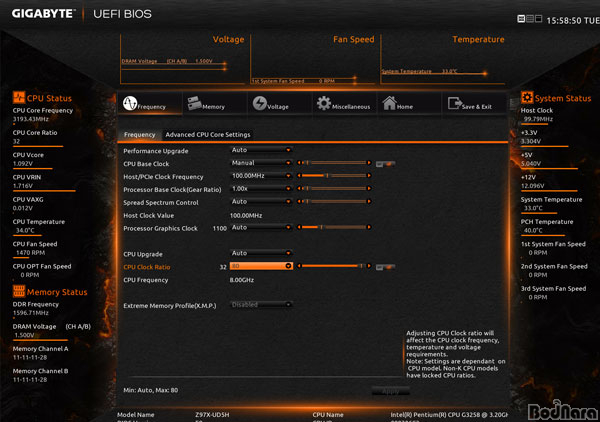The width and height of the screenshot is (600, 422).
Task: Click the DDR Frequency 1596.71MHz reading
Action: click(31, 313)
